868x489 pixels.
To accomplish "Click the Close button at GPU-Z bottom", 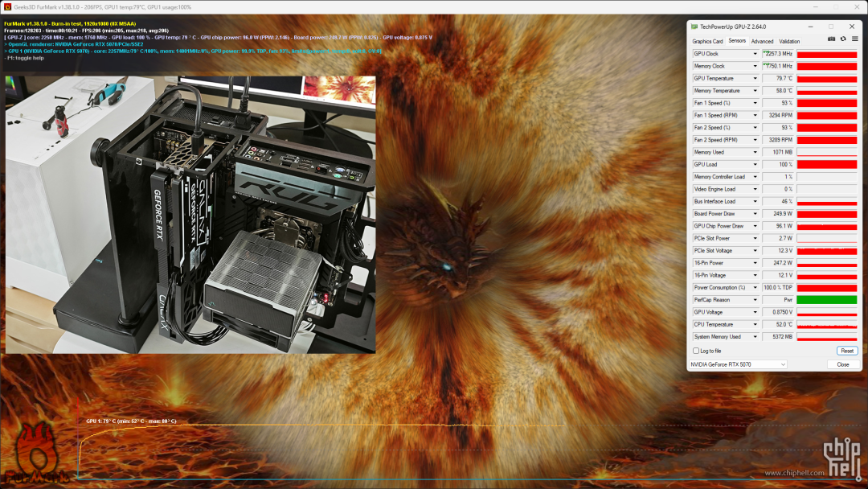I will click(843, 364).
